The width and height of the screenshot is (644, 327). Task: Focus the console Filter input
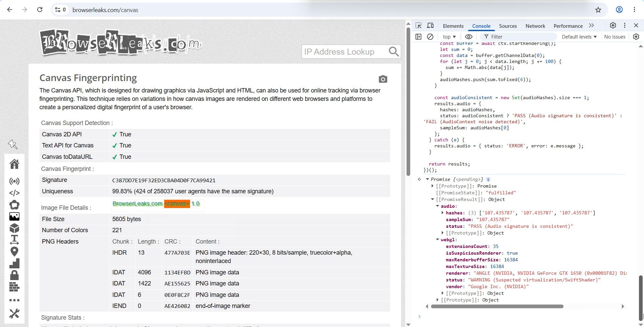point(518,37)
